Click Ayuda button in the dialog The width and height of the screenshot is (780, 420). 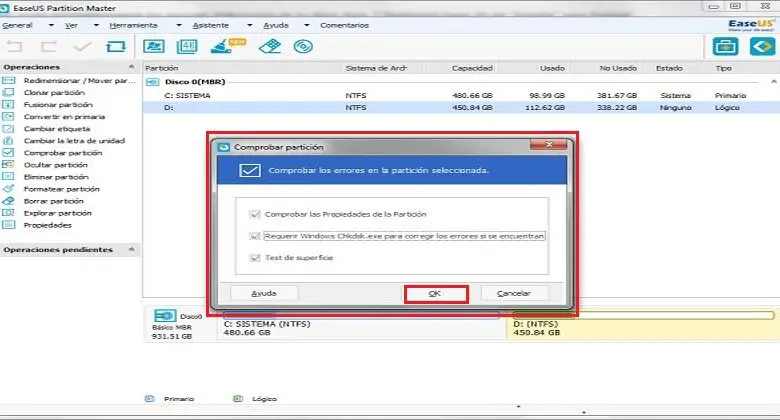pyautogui.click(x=264, y=294)
